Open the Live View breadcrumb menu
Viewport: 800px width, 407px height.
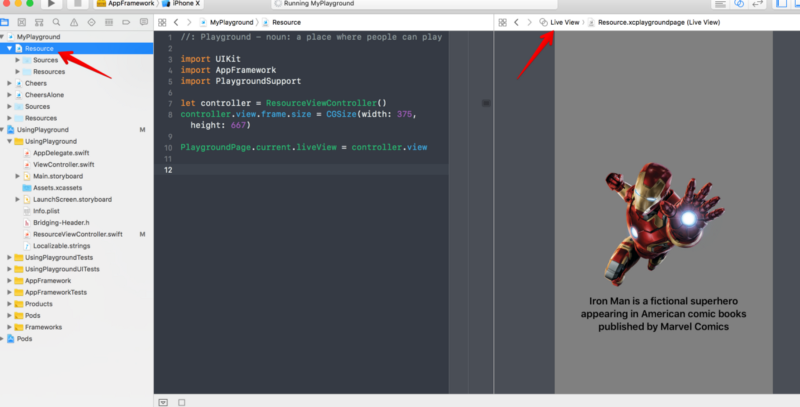coord(560,22)
